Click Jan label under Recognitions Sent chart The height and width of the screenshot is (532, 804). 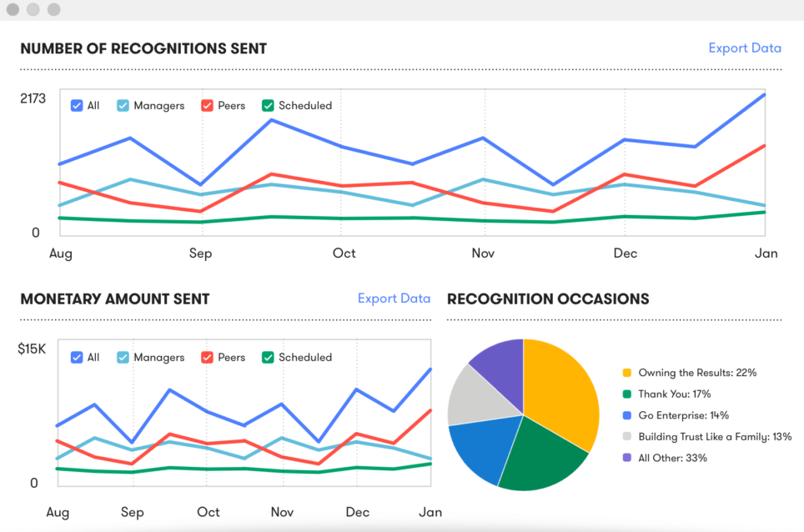click(766, 253)
